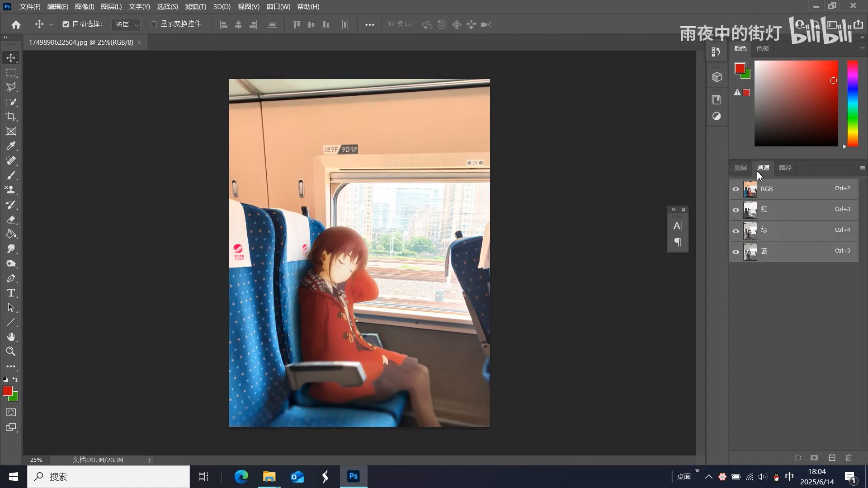Hide the RGB channel visibility eye
Screen dimensions: 868x488
pos(736,189)
